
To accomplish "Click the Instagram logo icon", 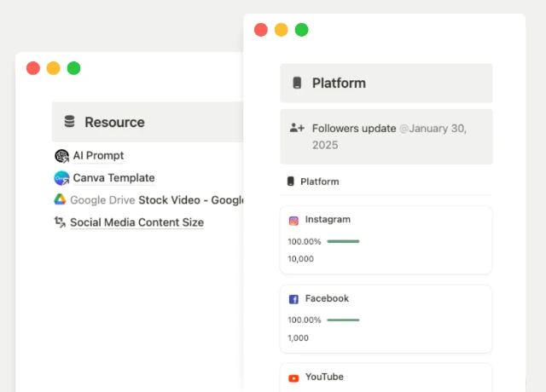I will (x=293, y=220).
